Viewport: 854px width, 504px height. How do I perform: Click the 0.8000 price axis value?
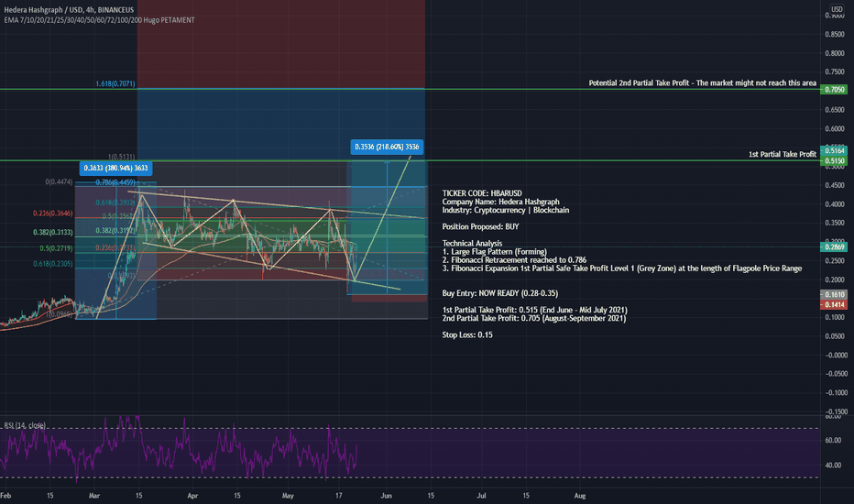click(x=835, y=53)
